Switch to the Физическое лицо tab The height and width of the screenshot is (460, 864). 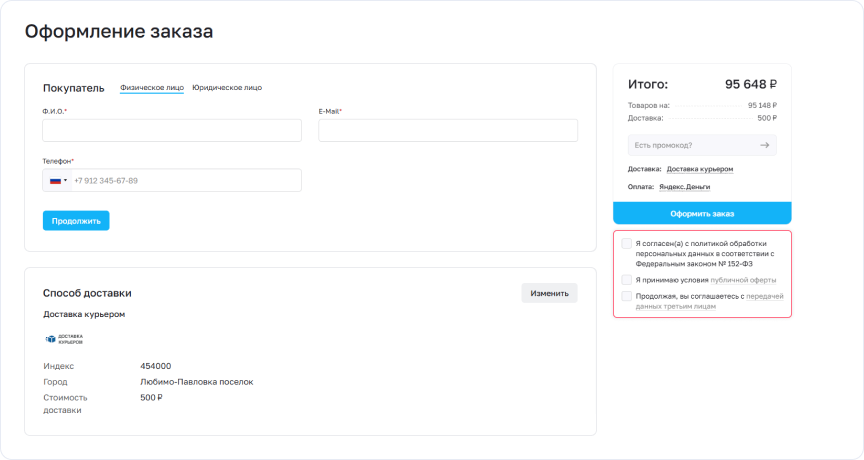click(x=152, y=87)
